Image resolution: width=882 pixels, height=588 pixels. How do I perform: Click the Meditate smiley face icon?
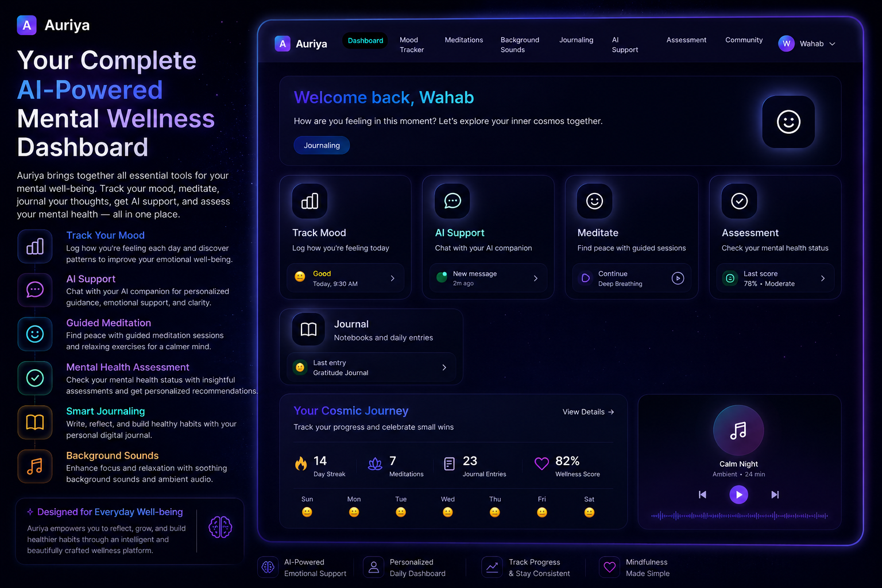point(594,201)
